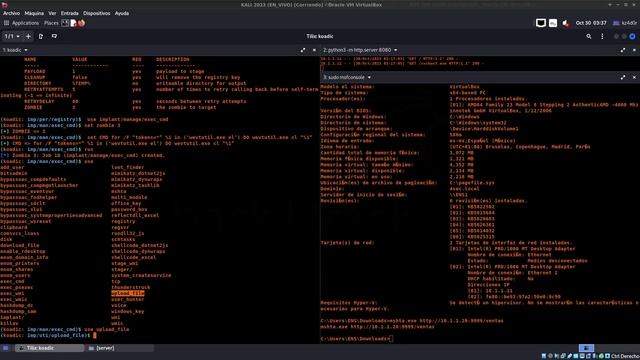Open the Ver menu
The image size is (640, 360).
[52, 13]
